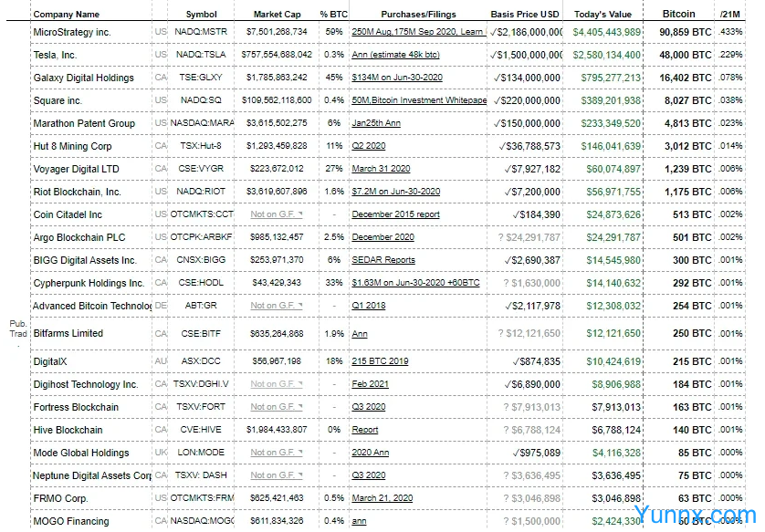
Task: Click Not on G.F. link for Coin Citadel
Action: (x=276, y=214)
